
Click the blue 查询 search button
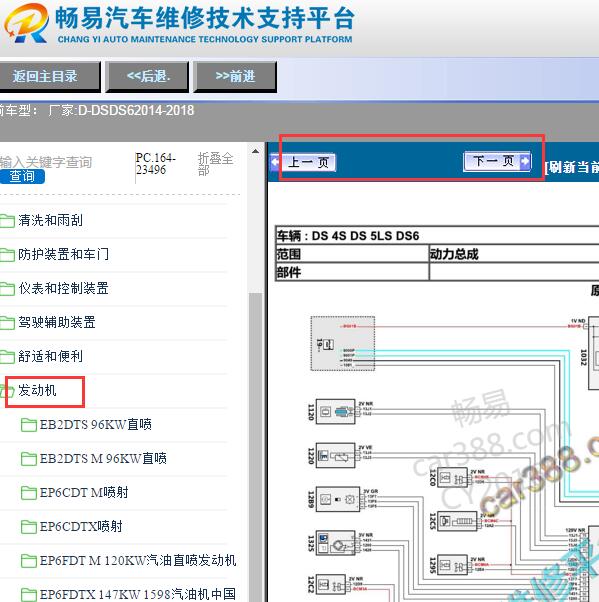click(x=22, y=176)
